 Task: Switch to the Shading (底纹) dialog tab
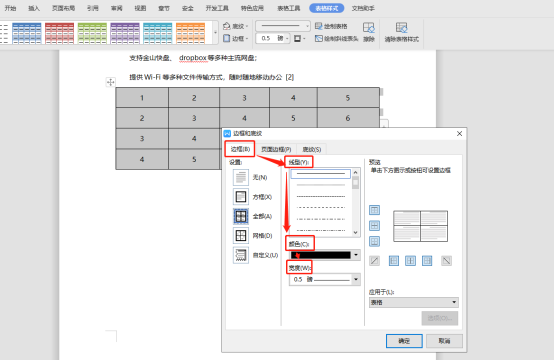point(312,149)
